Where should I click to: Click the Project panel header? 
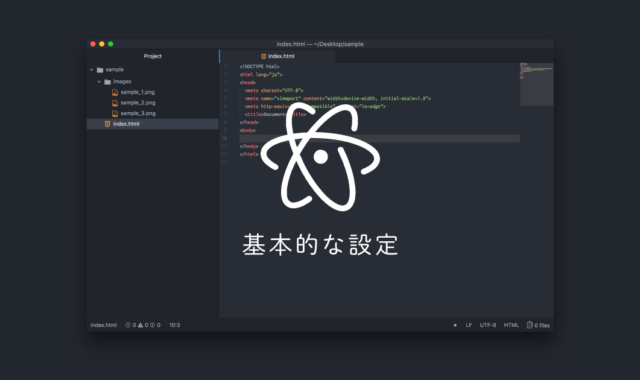[x=153, y=56]
